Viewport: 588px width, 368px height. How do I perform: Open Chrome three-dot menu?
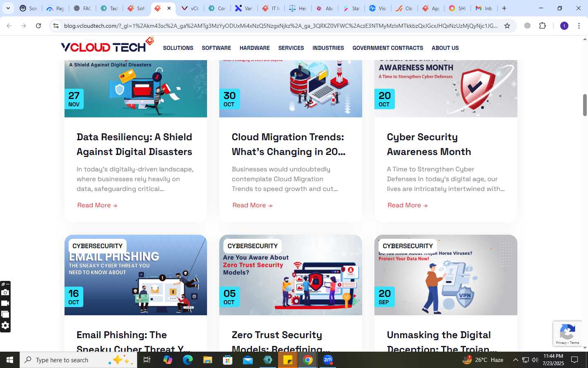pos(579,26)
